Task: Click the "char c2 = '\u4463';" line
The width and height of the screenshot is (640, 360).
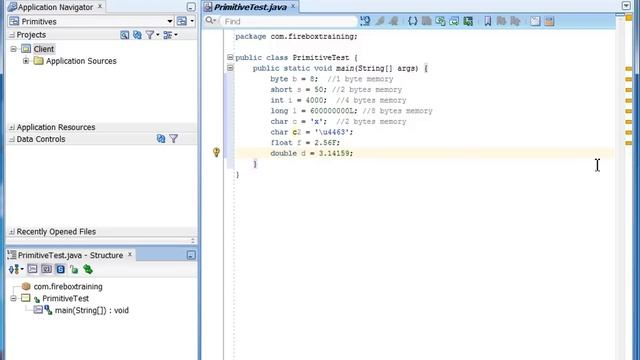Action: coord(311,132)
